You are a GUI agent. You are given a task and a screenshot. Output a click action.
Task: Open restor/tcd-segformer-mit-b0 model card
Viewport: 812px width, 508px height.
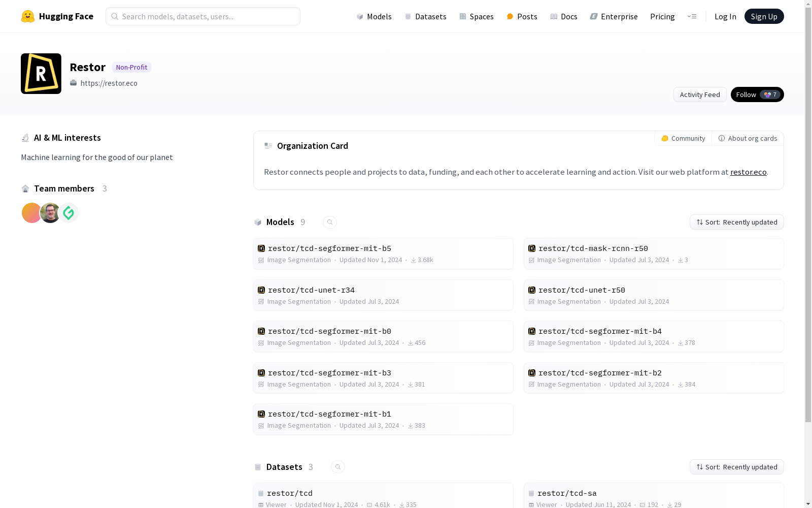pyautogui.click(x=383, y=336)
